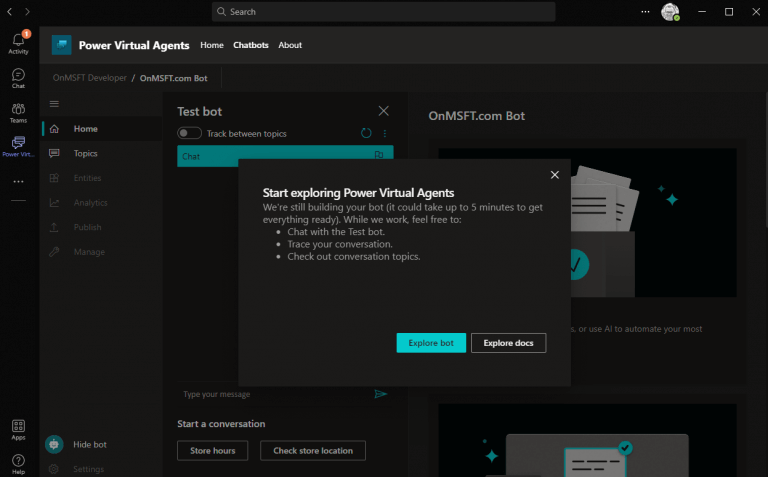Select Home in the side navigation
Viewport: 768px width, 477px height.
[102, 129]
